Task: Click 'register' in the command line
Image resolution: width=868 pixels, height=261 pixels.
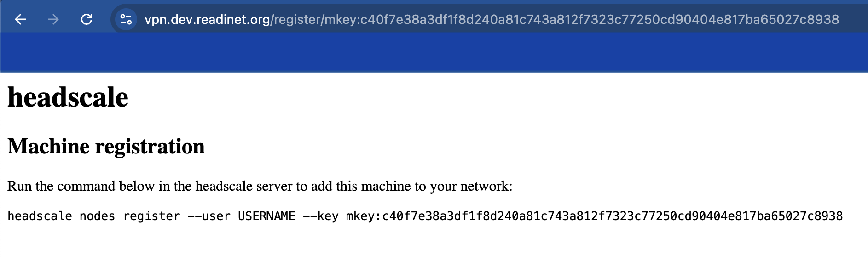Action: point(151,216)
